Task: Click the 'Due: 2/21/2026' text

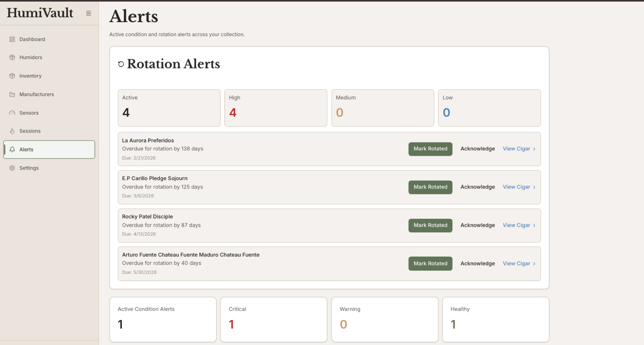Action: [139, 158]
